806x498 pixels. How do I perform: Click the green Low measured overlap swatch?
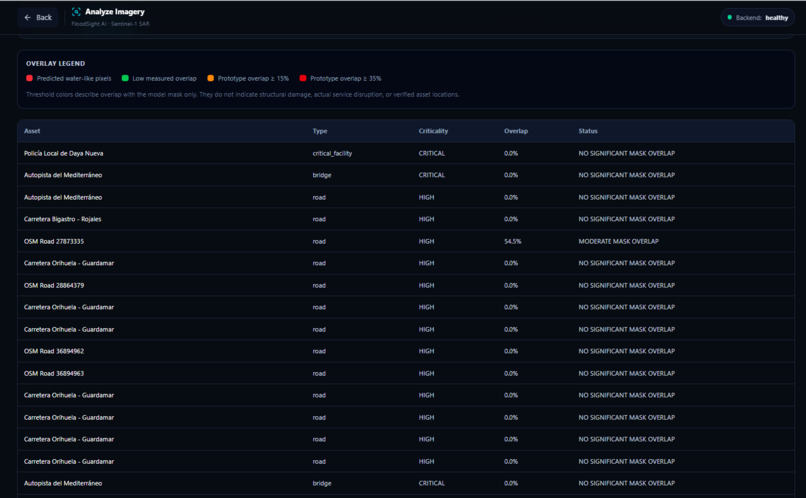125,78
